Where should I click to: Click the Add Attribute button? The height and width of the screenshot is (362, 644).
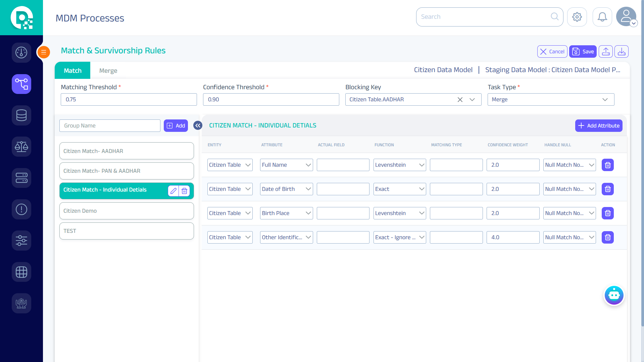[598, 126]
